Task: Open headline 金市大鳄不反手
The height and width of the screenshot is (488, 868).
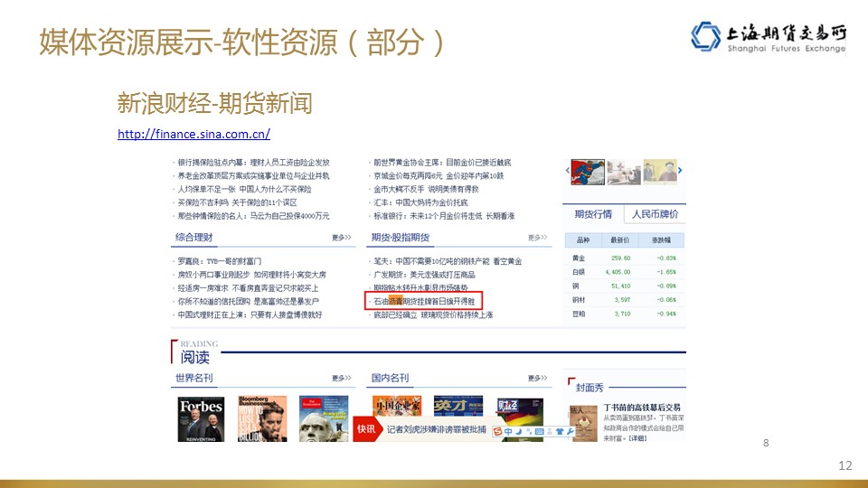Action: (x=426, y=189)
